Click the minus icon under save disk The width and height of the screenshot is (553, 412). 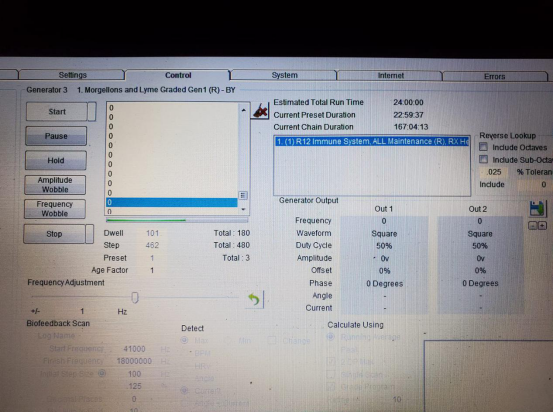533,226
